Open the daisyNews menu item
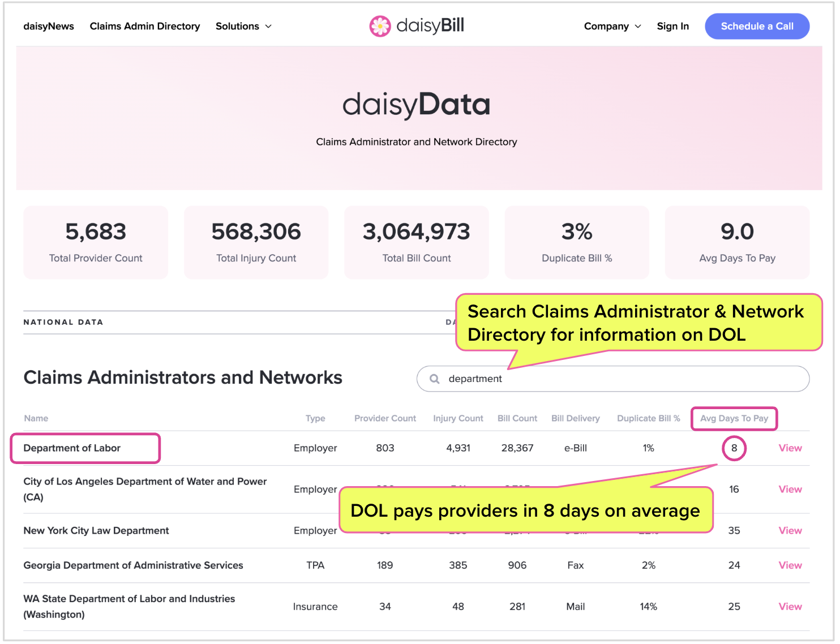 (49, 27)
